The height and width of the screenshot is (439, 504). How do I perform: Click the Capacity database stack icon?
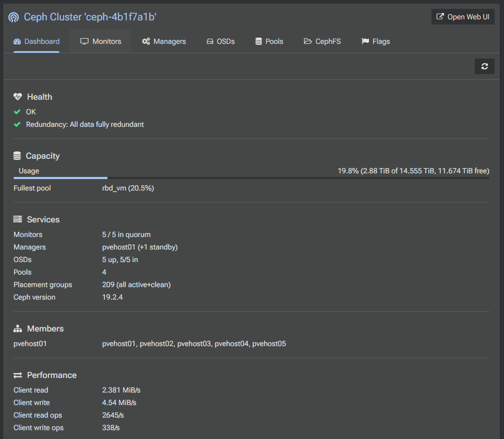point(17,156)
